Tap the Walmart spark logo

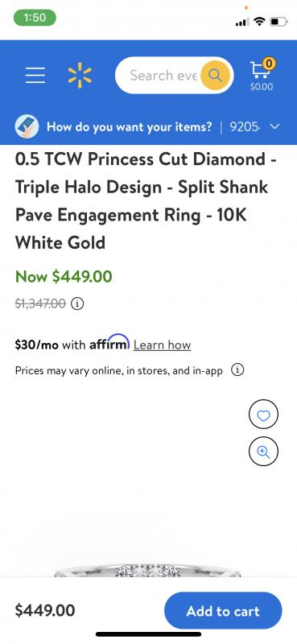(x=80, y=76)
